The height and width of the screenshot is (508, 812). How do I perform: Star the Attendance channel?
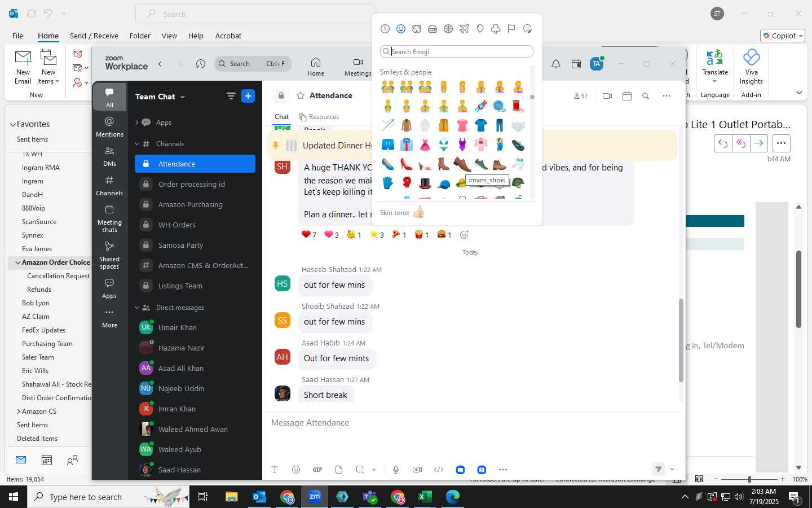(301, 95)
